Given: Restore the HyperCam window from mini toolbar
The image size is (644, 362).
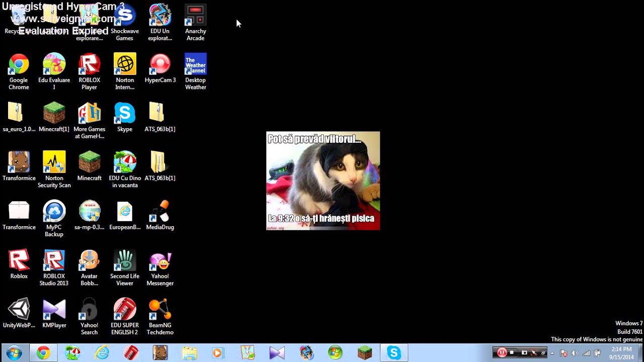Looking at the screenshot, I should coord(543,352).
